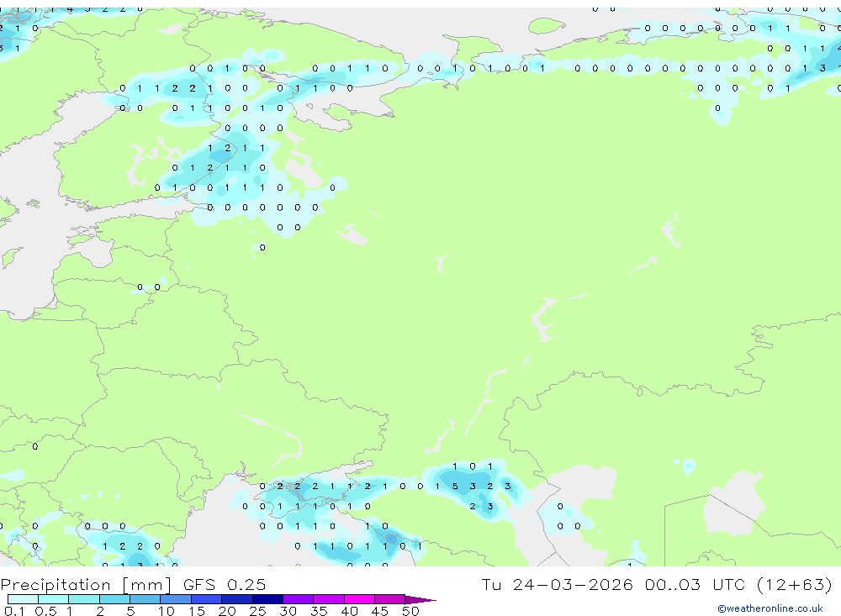
Task: Click the legend value label '30'
Action: (288, 611)
